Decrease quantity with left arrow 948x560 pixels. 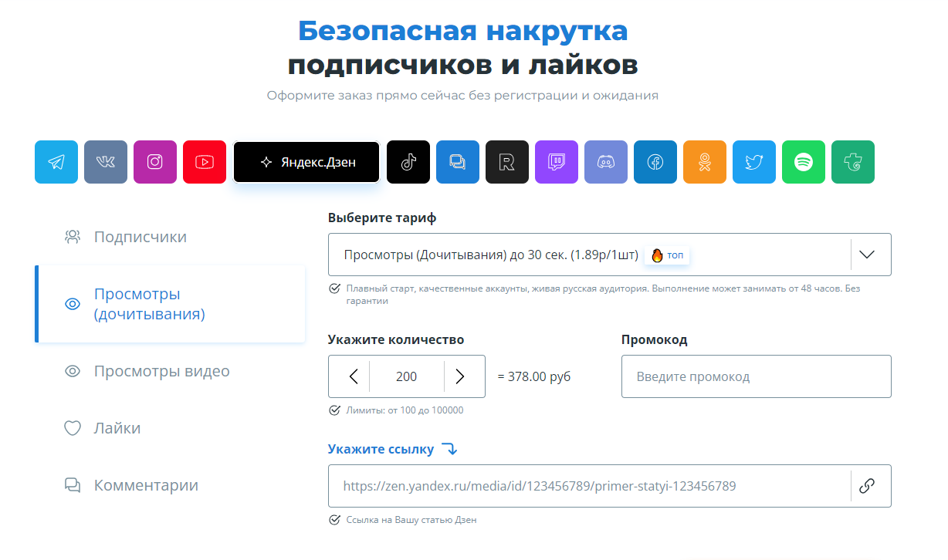tap(354, 376)
